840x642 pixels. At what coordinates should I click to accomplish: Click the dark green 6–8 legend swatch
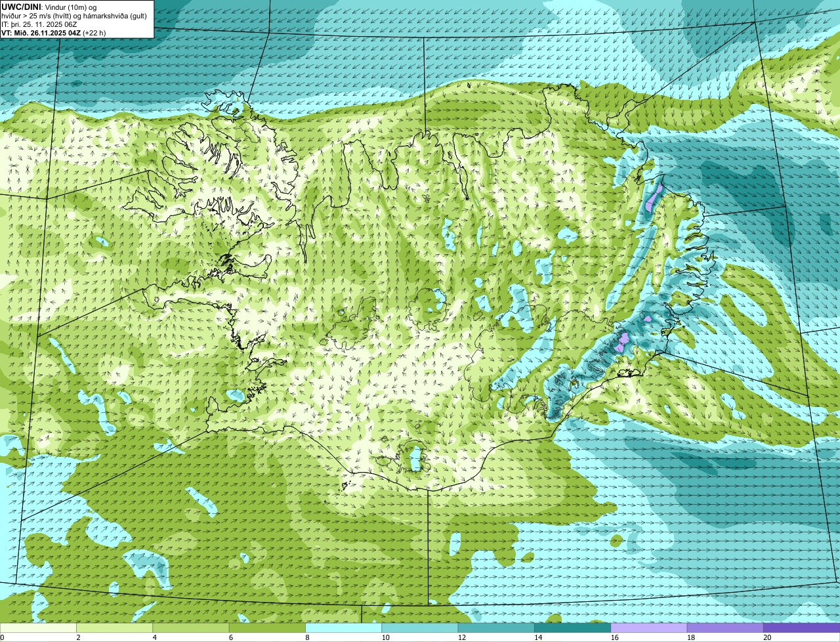[x=267, y=628]
